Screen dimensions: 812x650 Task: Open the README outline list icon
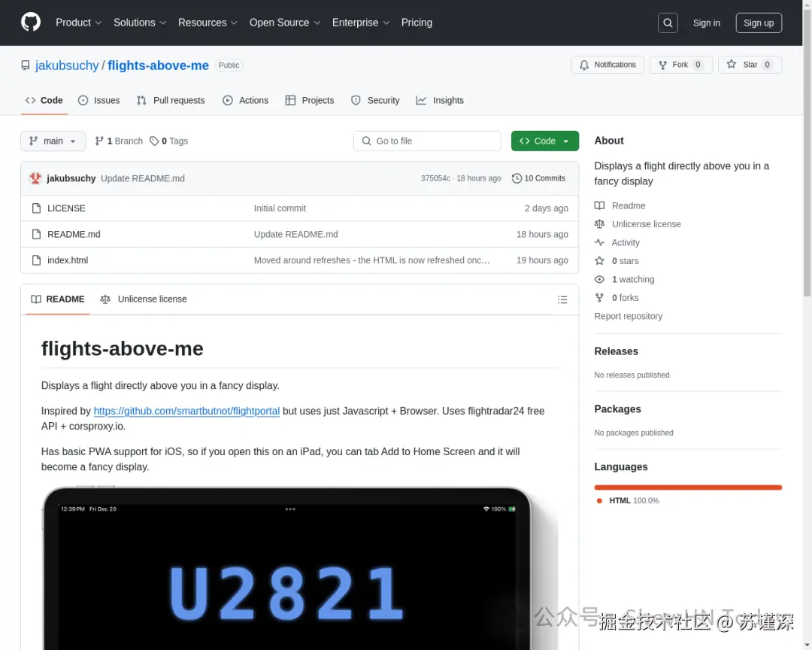562,299
